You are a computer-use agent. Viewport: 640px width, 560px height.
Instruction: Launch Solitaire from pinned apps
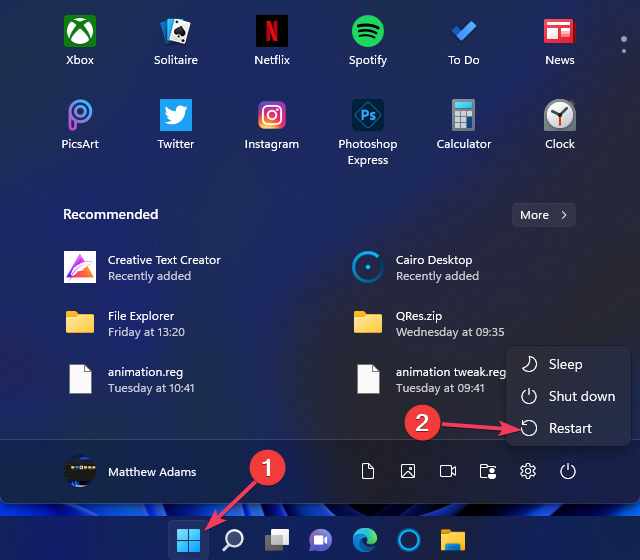(x=176, y=40)
